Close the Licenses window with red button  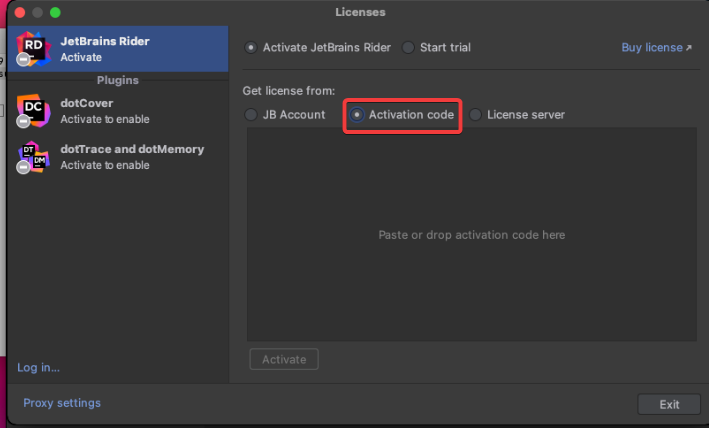click(20, 13)
